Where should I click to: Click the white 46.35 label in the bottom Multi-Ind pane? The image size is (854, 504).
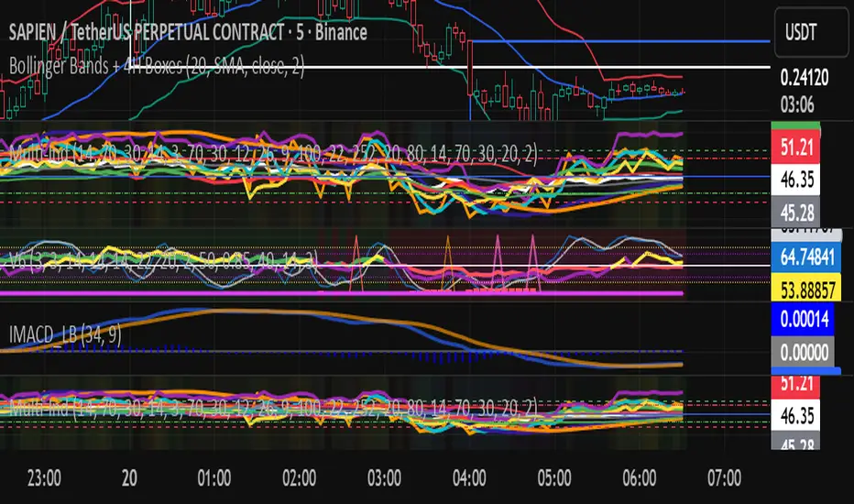pyautogui.click(x=795, y=416)
